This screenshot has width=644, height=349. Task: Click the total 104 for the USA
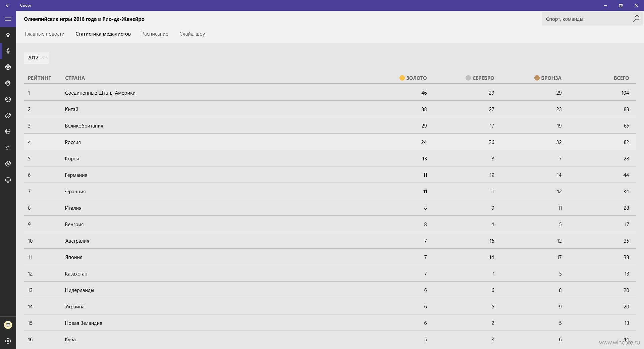[x=625, y=93]
